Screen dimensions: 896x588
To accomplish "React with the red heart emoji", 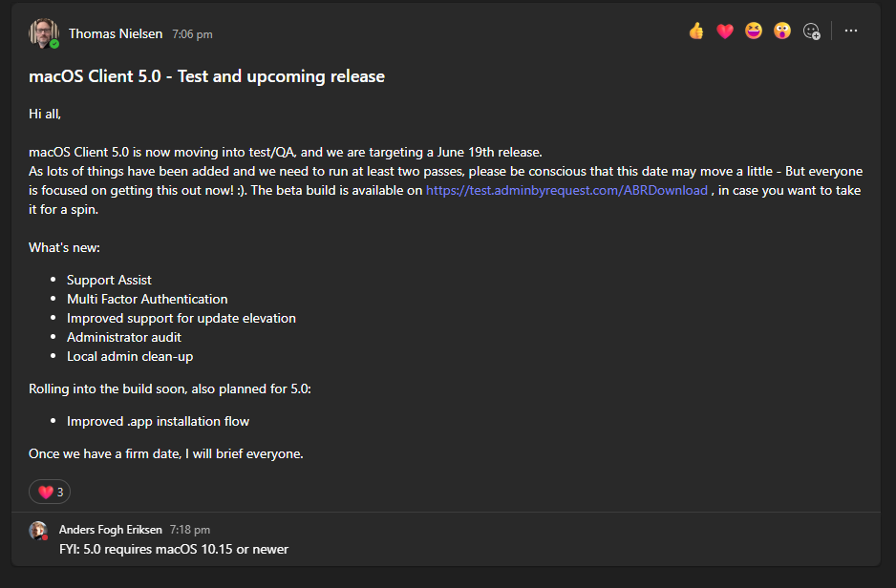I will coord(725,31).
